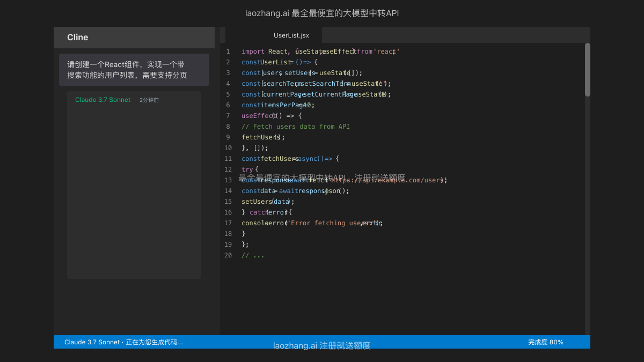Click the Fetch users data from API comment
644x362 pixels.
(296, 127)
